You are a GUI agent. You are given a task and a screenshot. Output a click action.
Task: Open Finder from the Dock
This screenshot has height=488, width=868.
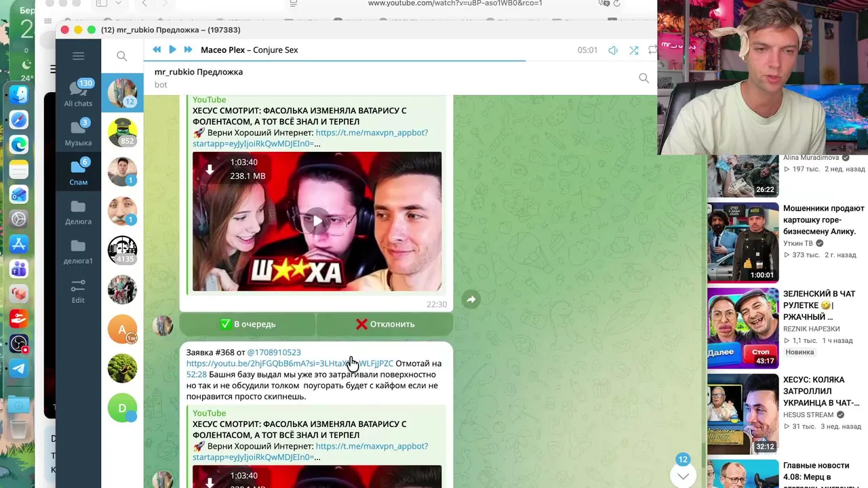click(19, 94)
